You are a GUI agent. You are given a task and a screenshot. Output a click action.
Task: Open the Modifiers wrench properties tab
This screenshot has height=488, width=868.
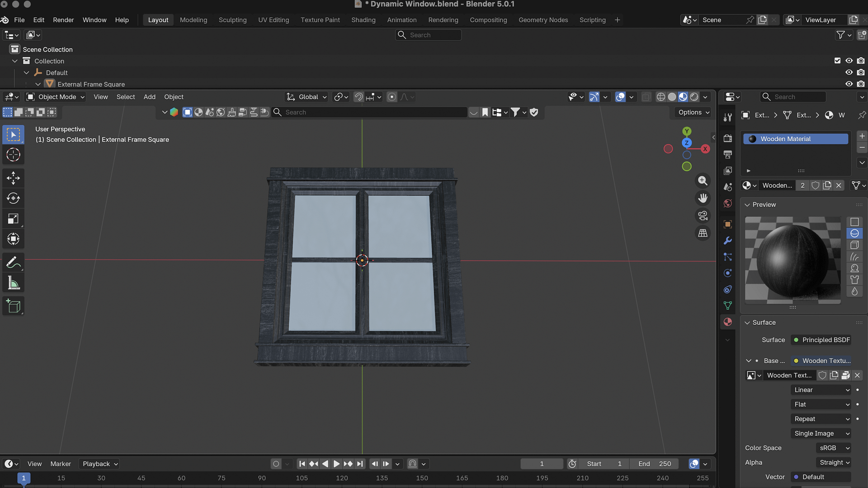[x=727, y=241]
